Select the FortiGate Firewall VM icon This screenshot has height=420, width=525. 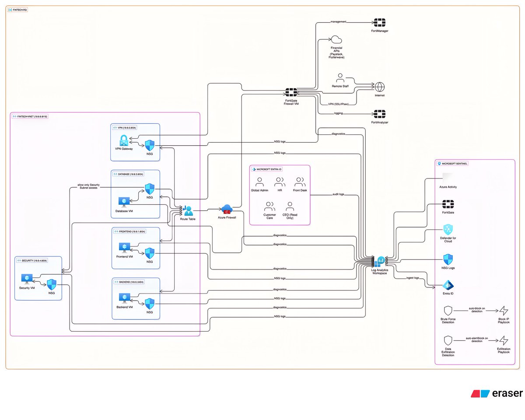click(291, 92)
